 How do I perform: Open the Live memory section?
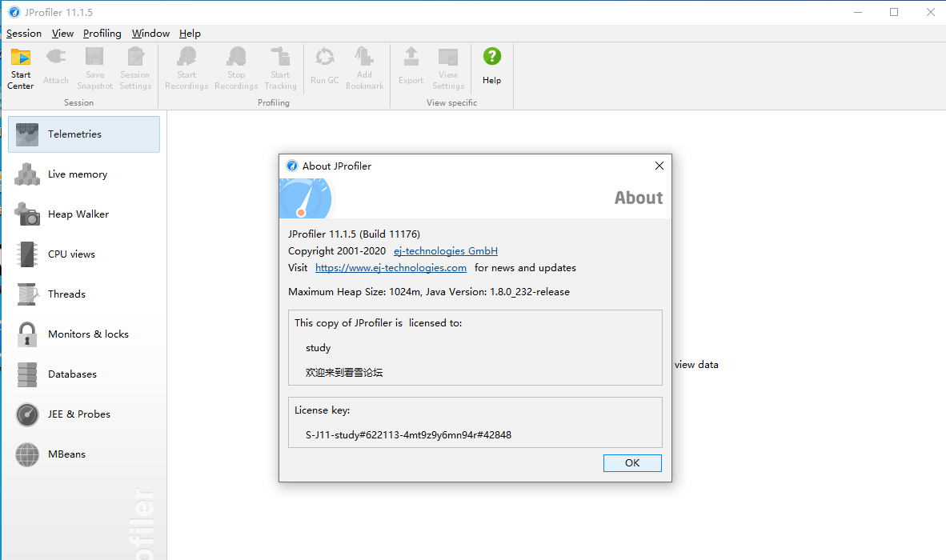(x=84, y=174)
